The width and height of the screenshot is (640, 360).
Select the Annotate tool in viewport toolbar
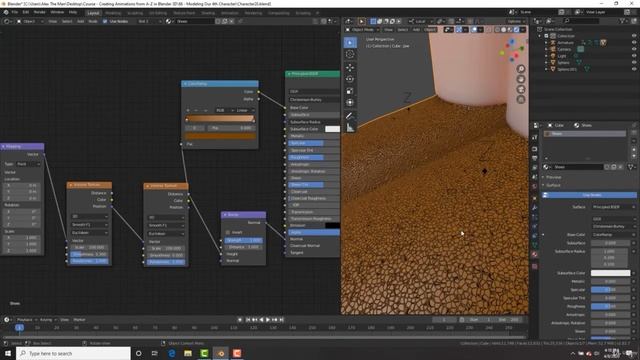[350, 116]
